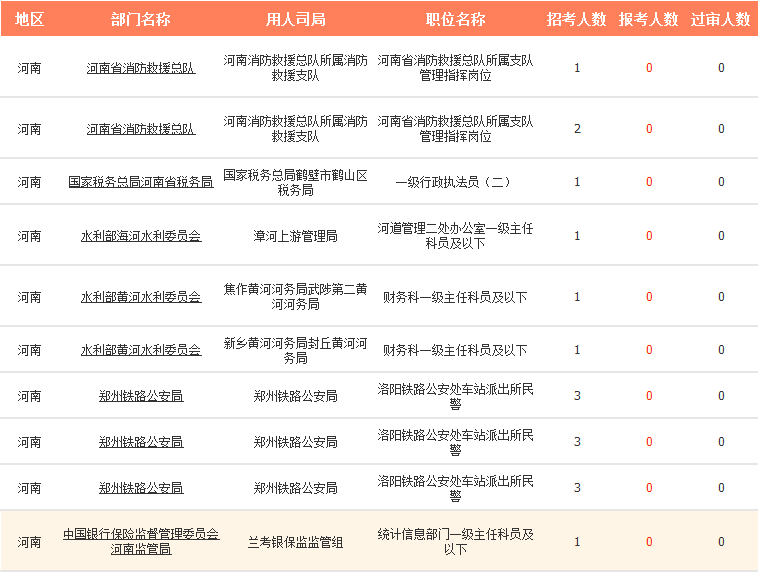Click the 地区 column header

[29, 19]
